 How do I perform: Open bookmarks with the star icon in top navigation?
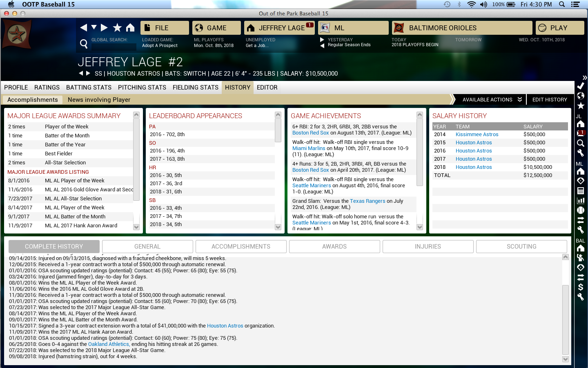pyautogui.click(x=117, y=27)
